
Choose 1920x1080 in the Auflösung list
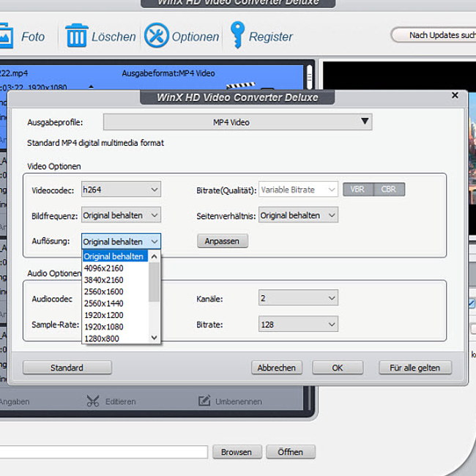click(103, 327)
